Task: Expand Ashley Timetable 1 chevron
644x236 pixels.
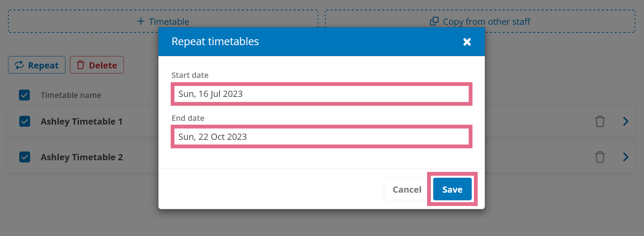Action: 626,121
